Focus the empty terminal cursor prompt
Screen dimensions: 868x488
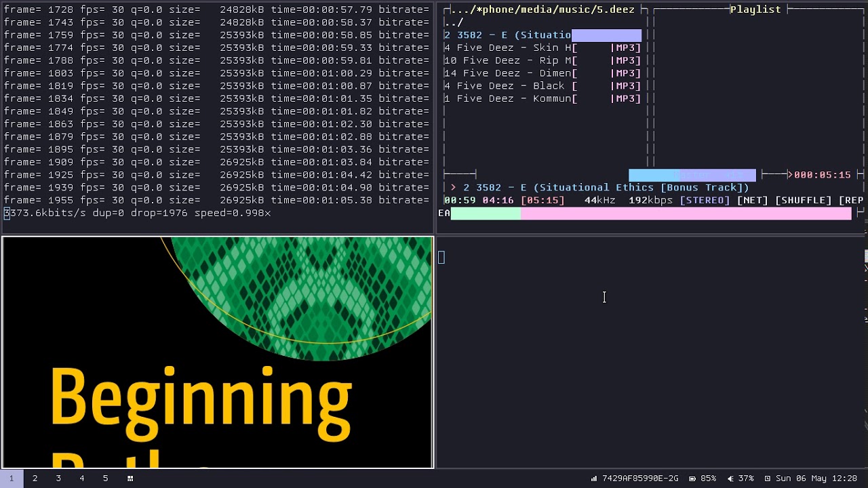pyautogui.click(x=441, y=257)
